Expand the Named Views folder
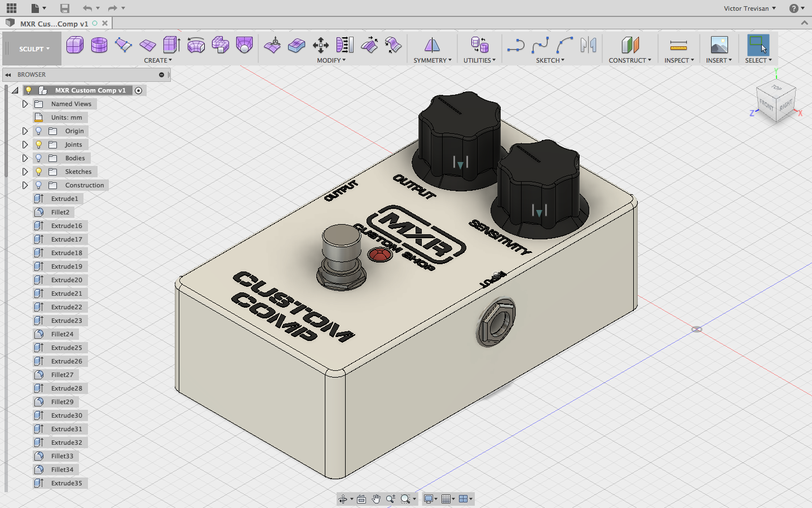Viewport: 812px width, 508px height. pos(25,104)
